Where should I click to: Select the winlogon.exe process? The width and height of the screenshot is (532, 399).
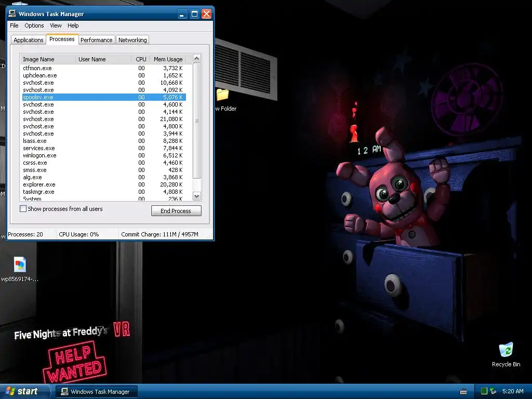(x=103, y=155)
